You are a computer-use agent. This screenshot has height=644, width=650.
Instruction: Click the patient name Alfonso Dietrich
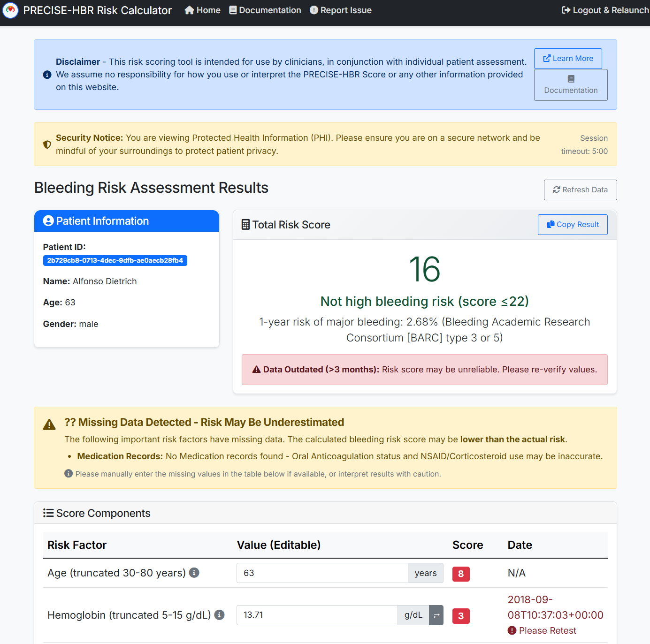point(105,281)
